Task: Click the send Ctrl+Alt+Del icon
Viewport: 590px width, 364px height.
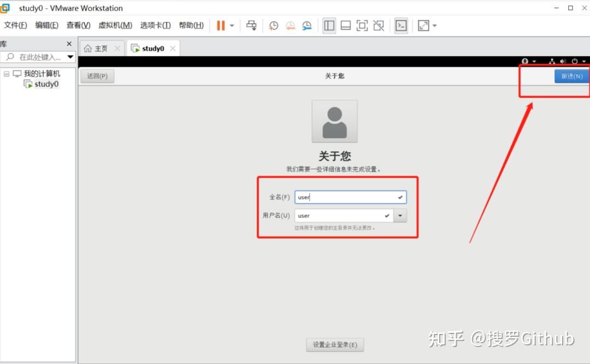Action: tap(251, 26)
